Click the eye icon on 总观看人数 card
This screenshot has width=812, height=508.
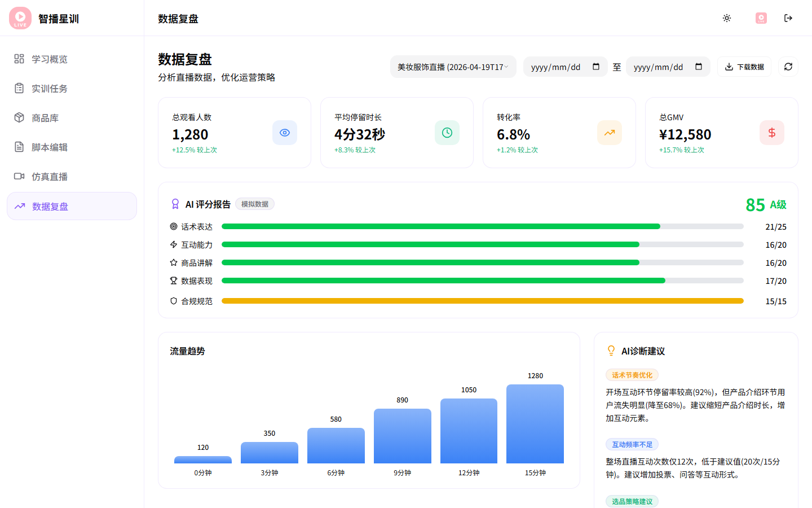click(285, 133)
